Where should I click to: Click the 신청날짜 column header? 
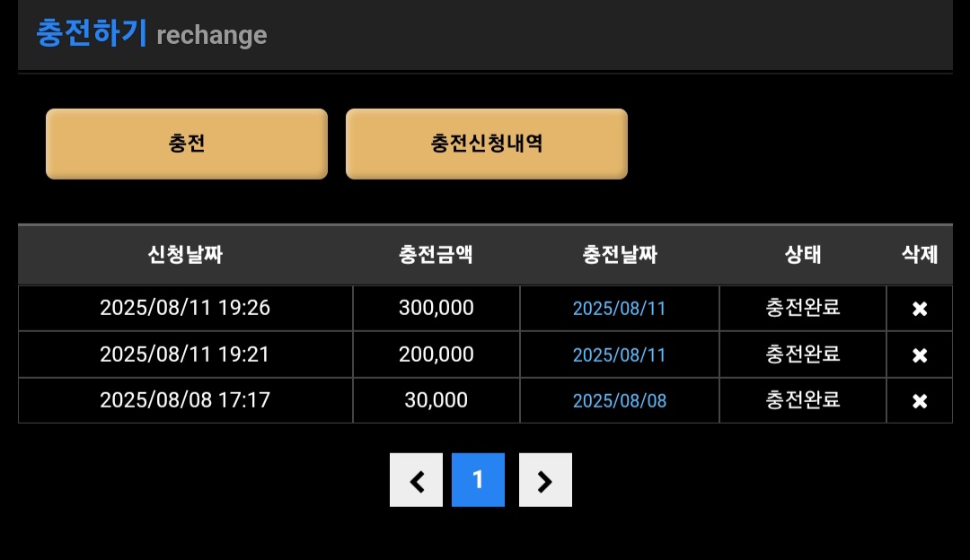[185, 255]
